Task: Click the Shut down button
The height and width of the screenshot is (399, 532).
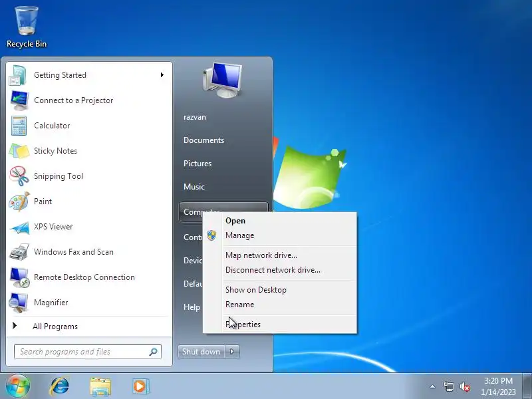Action: coord(201,352)
